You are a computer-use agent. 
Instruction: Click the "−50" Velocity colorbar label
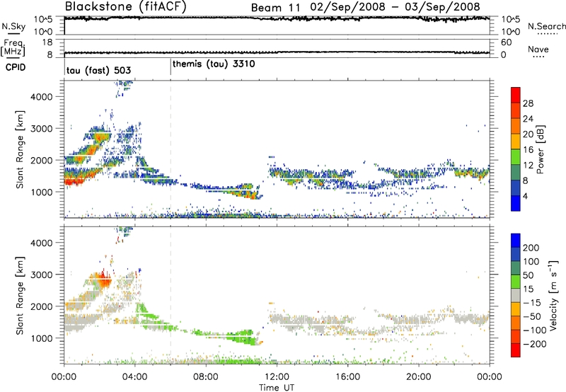(x=533, y=317)
